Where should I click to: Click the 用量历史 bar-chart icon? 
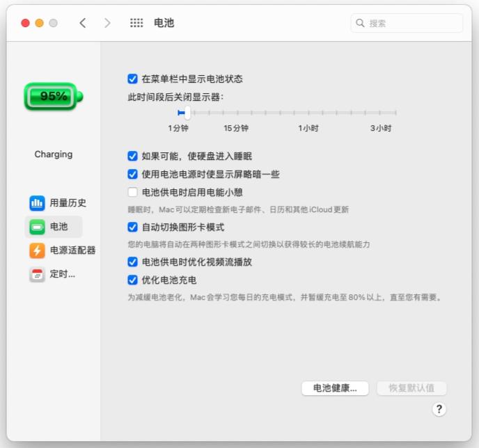pos(38,203)
